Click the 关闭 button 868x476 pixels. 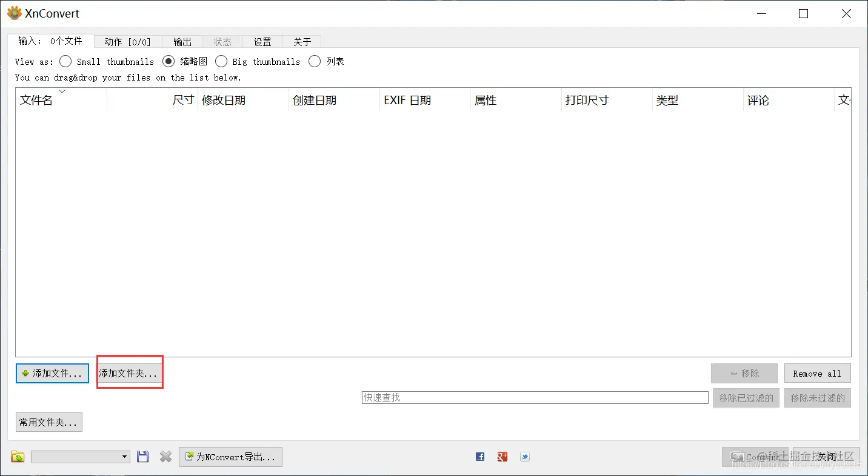click(827, 457)
